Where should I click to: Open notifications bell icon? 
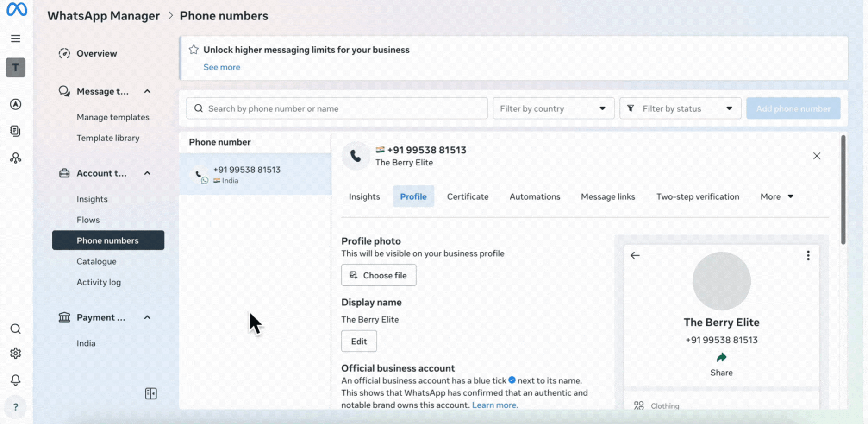(x=16, y=380)
